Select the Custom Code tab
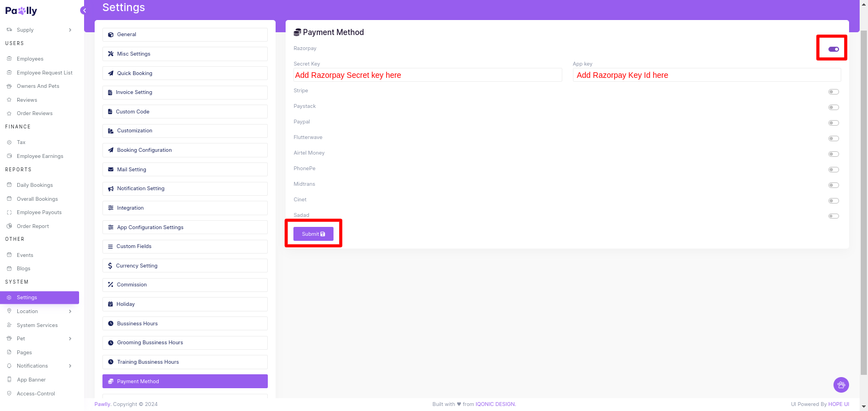The height and width of the screenshot is (411, 868). click(185, 112)
